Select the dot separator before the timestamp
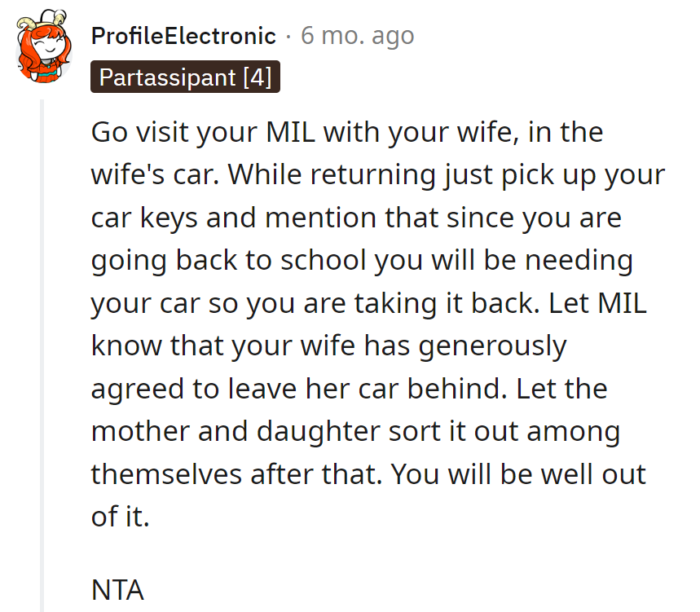 click(288, 37)
